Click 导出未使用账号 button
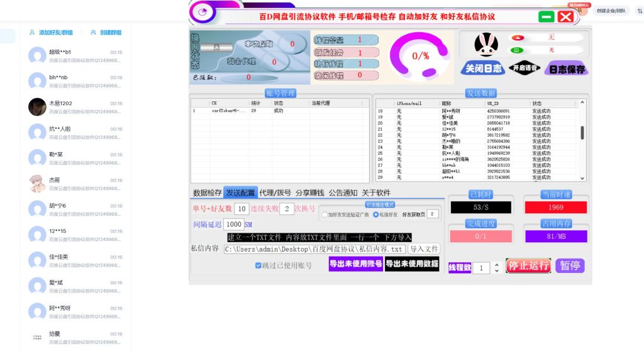This screenshot has height=351, width=644. pos(356,264)
